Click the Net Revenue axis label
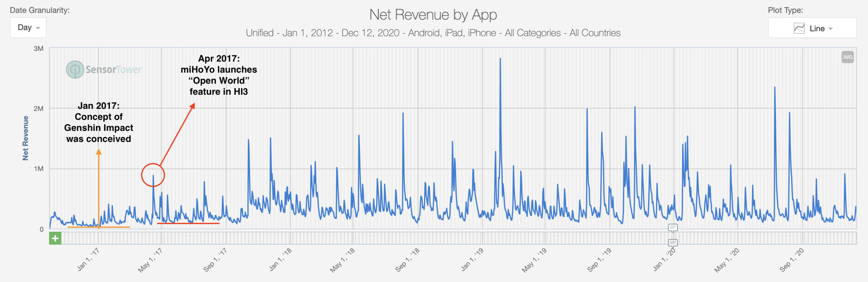 coord(25,138)
